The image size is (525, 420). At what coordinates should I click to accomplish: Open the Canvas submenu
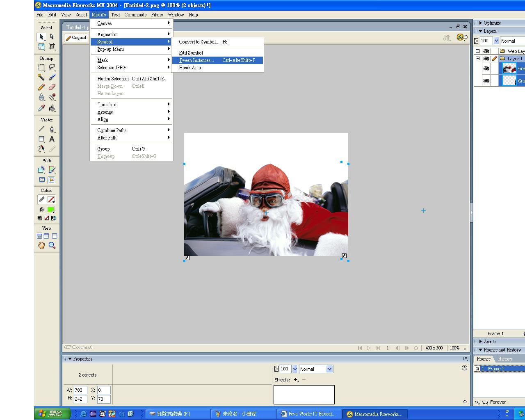click(131, 23)
